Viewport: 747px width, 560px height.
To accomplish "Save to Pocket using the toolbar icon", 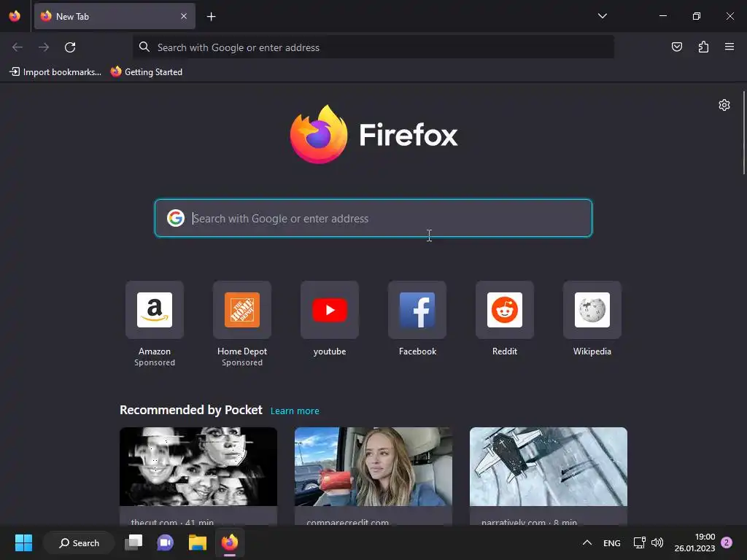I will tap(676, 47).
